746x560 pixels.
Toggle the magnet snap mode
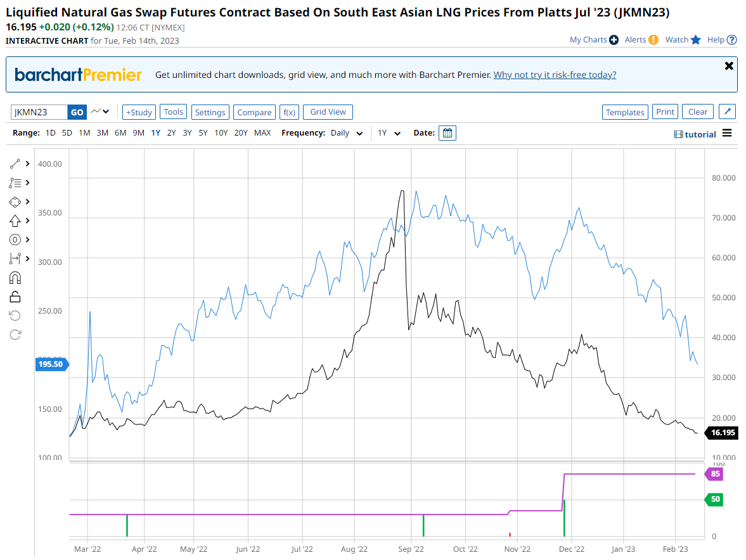[x=16, y=277]
